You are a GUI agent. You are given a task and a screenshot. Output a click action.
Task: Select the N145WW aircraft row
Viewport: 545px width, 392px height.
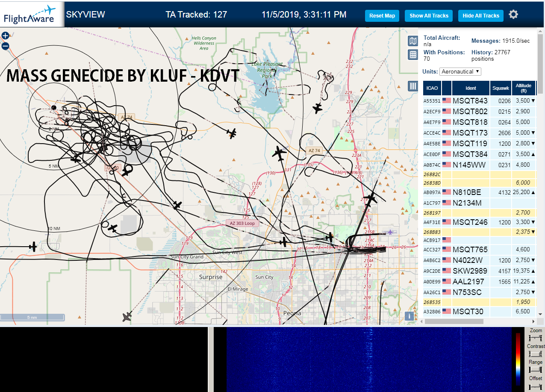479,165
